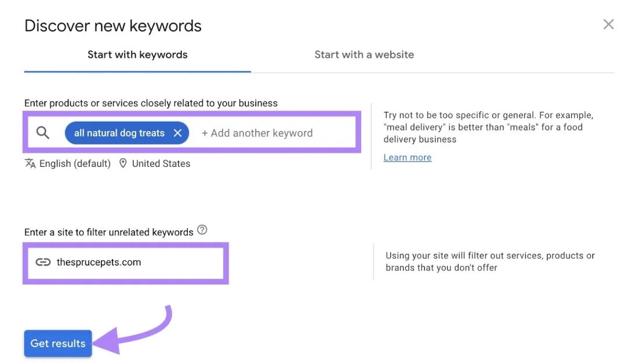Show help for filtering unrelated keywords
The image size is (626, 364).
[202, 230]
